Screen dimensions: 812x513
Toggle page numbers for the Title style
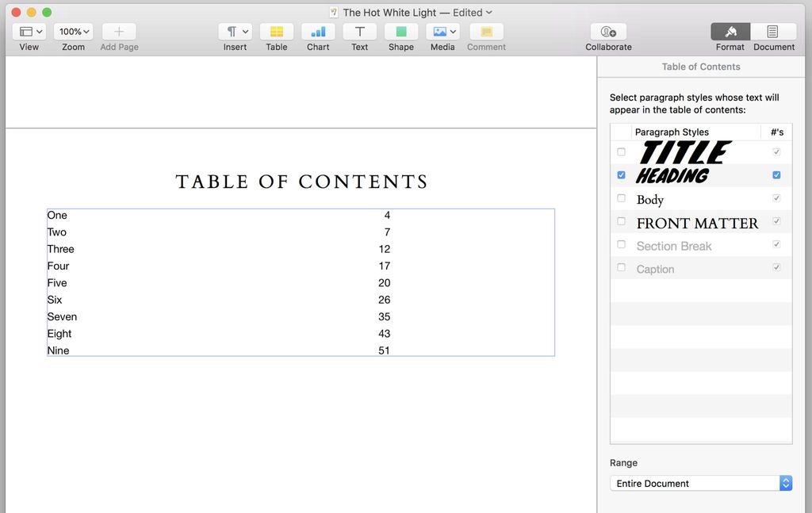(776, 151)
